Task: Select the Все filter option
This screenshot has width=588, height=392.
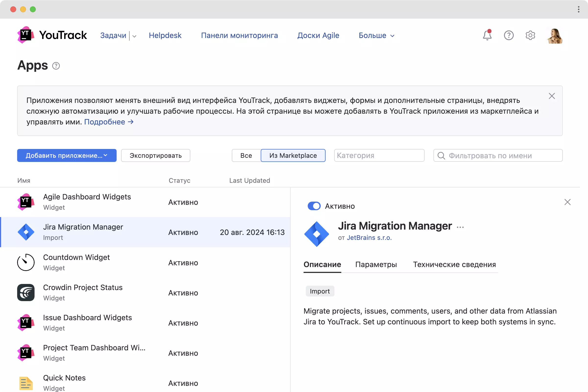Action: tap(246, 156)
